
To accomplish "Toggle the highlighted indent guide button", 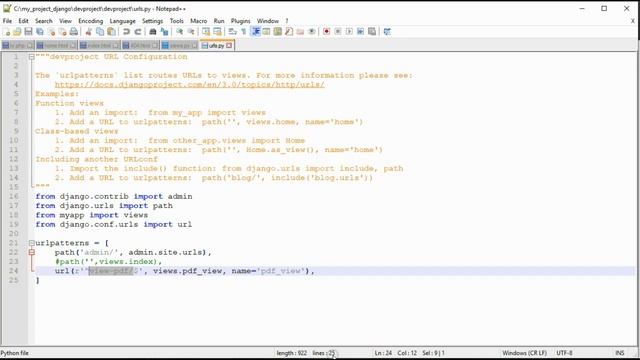I will coord(256,32).
